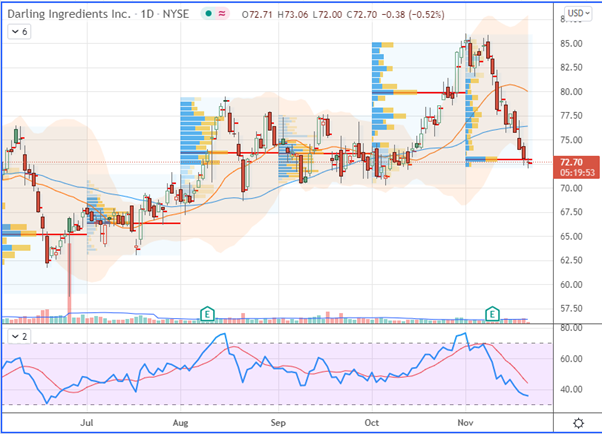Open chart settings gear icon

coord(578,423)
